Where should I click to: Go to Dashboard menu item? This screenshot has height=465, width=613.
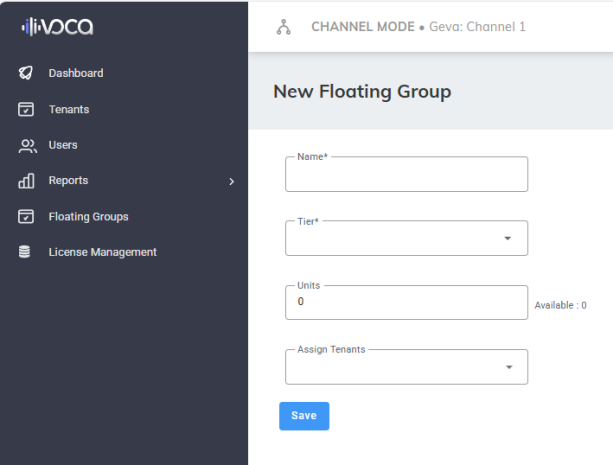[75, 73]
